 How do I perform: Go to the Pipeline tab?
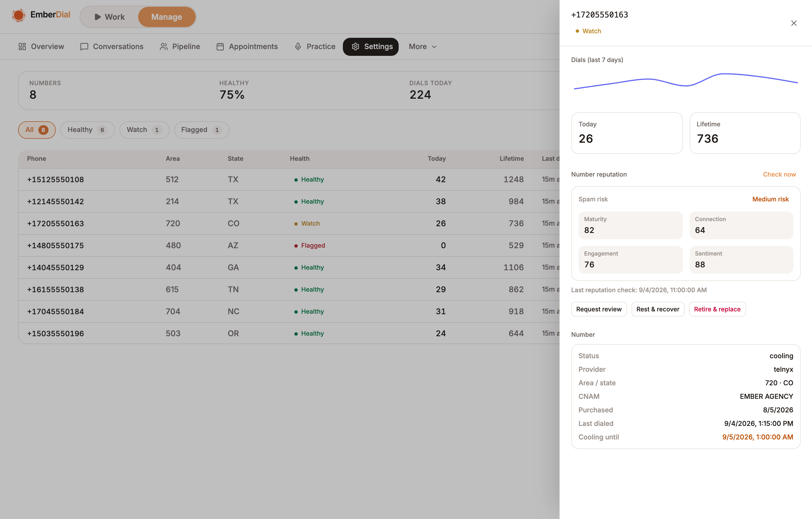[x=180, y=47]
